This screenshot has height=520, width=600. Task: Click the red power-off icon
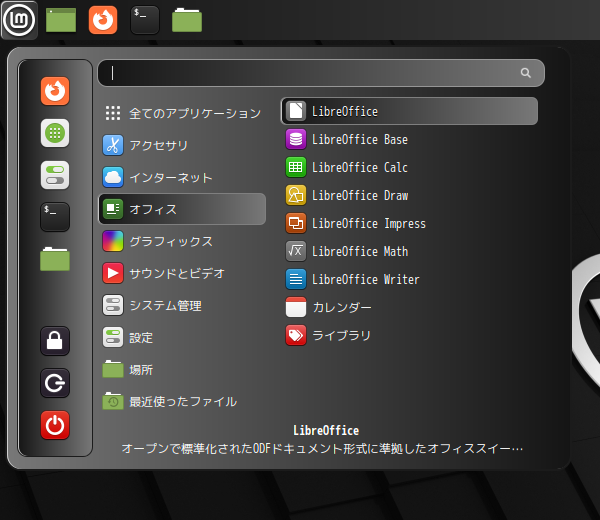(x=55, y=425)
